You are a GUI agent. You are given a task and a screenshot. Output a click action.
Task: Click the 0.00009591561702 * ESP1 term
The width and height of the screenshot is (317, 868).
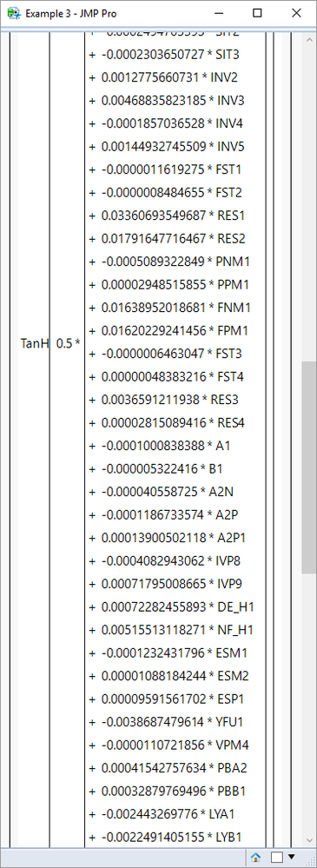point(174,699)
